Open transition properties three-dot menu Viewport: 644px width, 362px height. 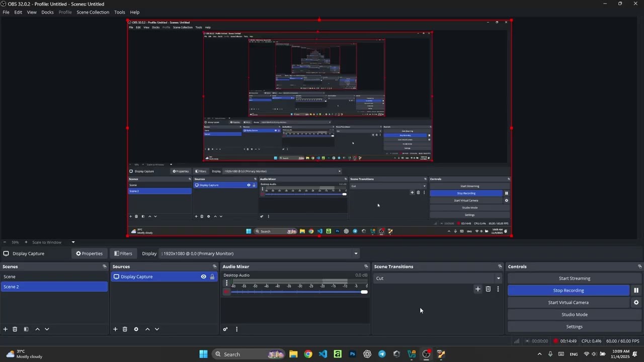[x=498, y=289]
